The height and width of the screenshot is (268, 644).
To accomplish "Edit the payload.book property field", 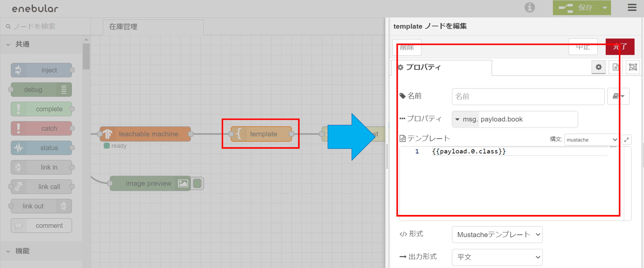I will (x=528, y=119).
